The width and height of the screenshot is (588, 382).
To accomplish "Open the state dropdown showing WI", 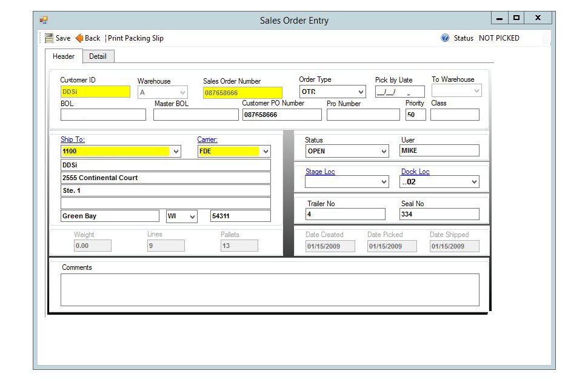I will pos(192,216).
